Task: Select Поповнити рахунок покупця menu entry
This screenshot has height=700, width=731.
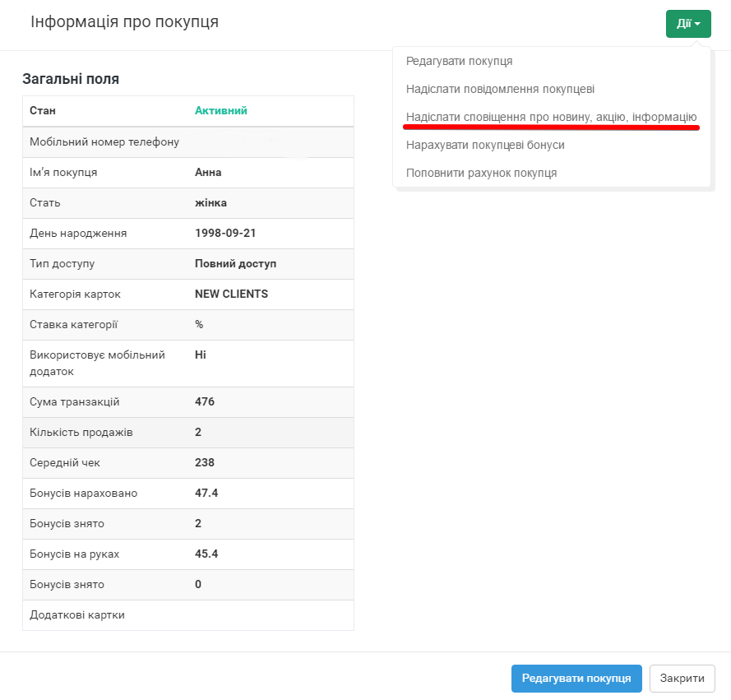Action: tap(481, 173)
